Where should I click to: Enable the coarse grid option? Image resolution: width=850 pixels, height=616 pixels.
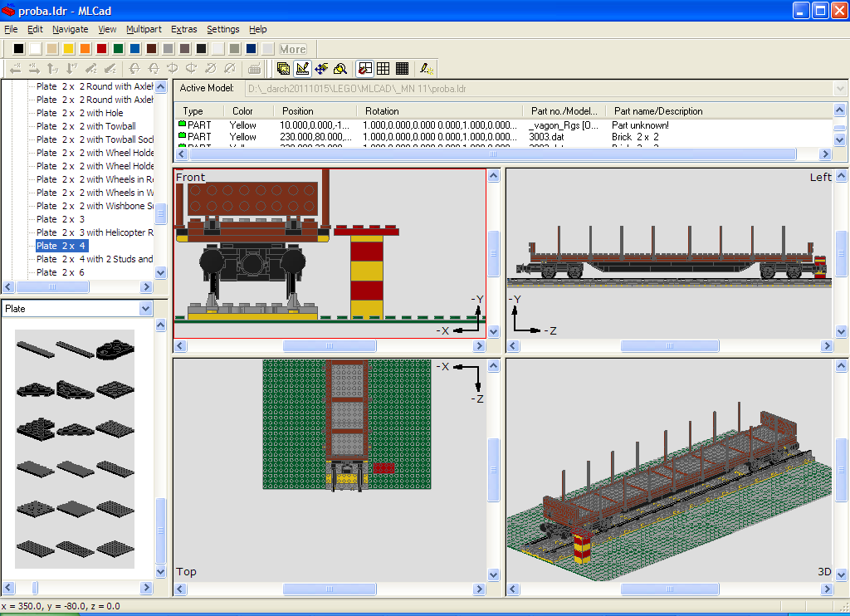[x=383, y=69]
